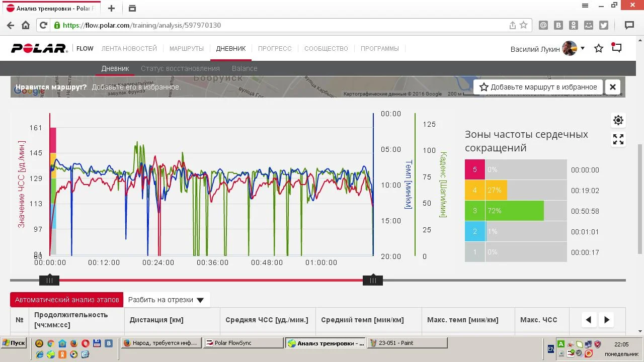
Task: Open the Twitter extension icon
Action: point(604,25)
